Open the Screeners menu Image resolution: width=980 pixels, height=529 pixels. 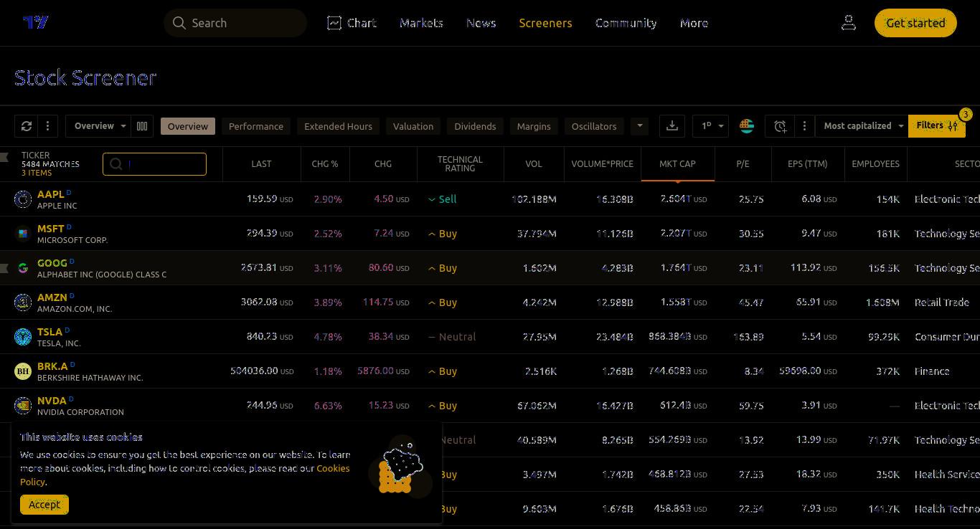(545, 23)
